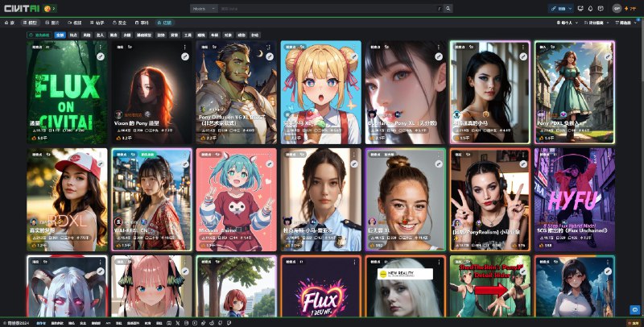Open the blue chat widget button at the bottom right

pos(634,309)
